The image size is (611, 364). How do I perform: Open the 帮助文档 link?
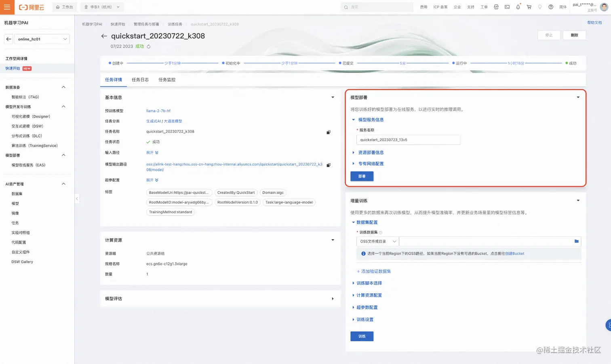(x=594, y=23)
